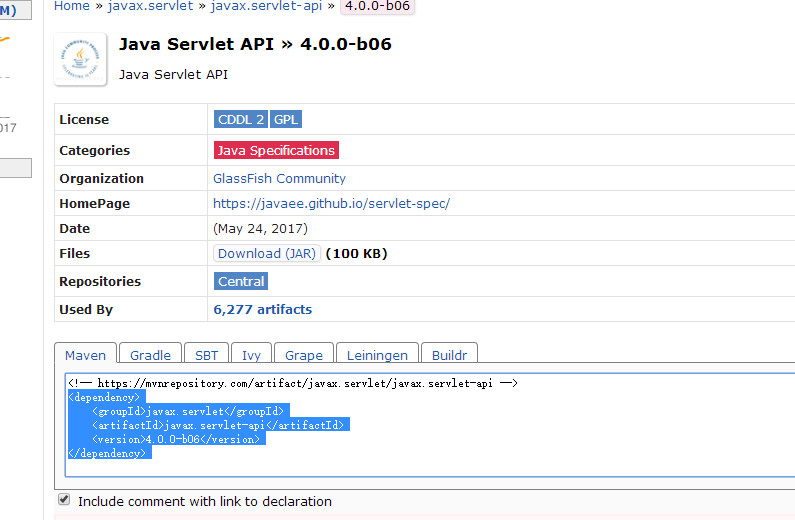Visit the javaee.github.io servlet-spec homepage link

click(x=331, y=203)
